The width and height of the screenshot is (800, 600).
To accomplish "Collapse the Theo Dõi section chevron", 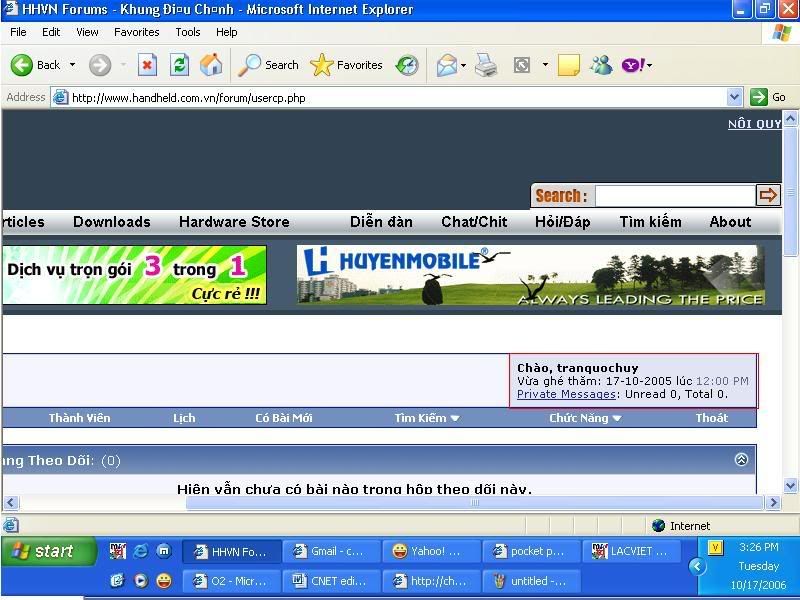I will 741,460.
